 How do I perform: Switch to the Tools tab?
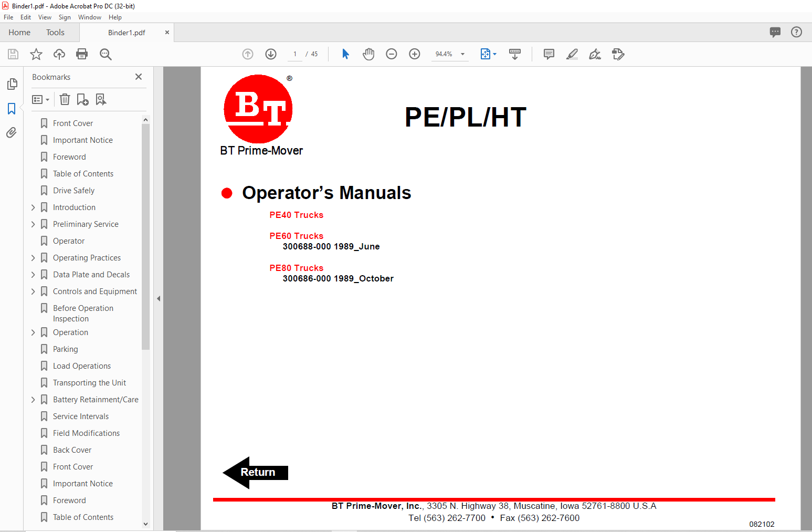(x=55, y=33)
